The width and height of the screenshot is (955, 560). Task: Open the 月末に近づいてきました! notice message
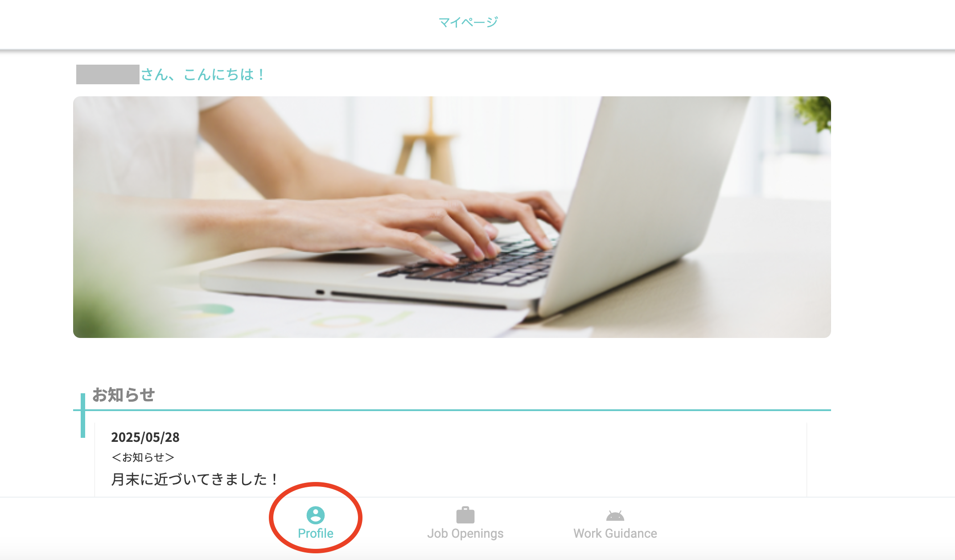tap(195, 479)
